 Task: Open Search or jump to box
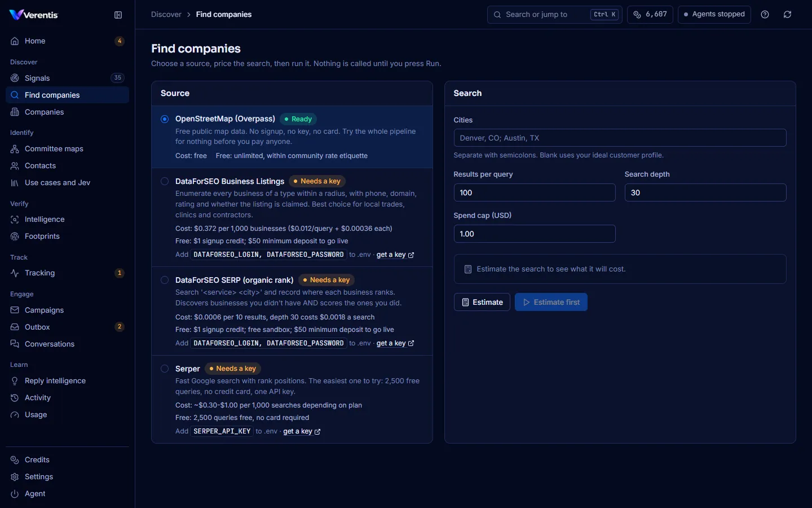pyautogui.click(x=554, y=15)
